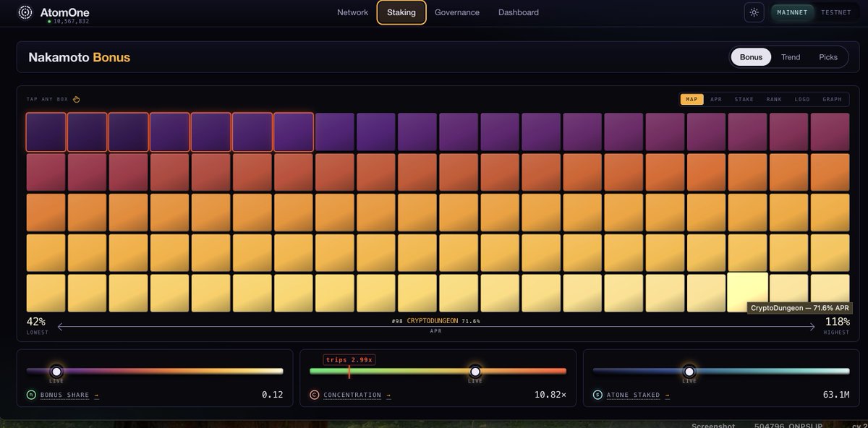Click the first purple box in the top row

46,132
